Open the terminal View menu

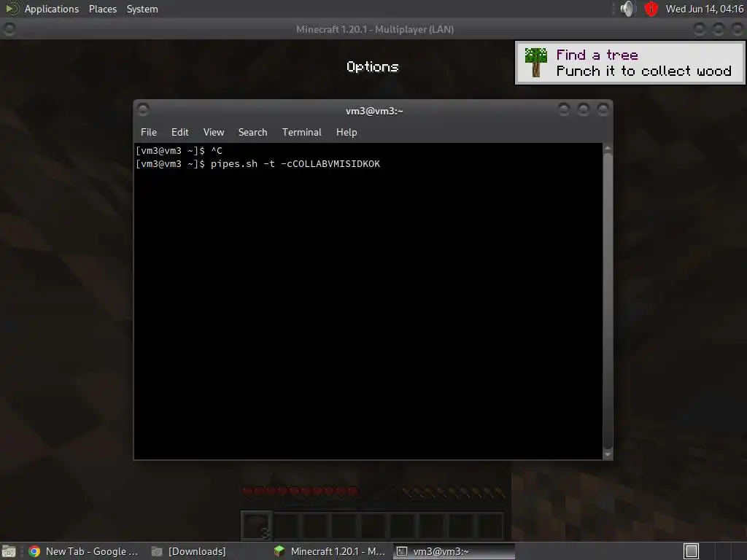[214, 133]
